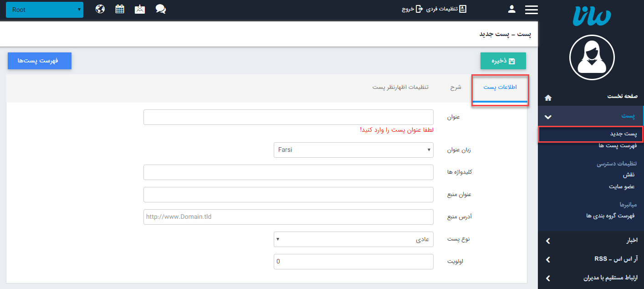
Task: Click the فهرست پست‌ها button
Action: tap(39, 61)
